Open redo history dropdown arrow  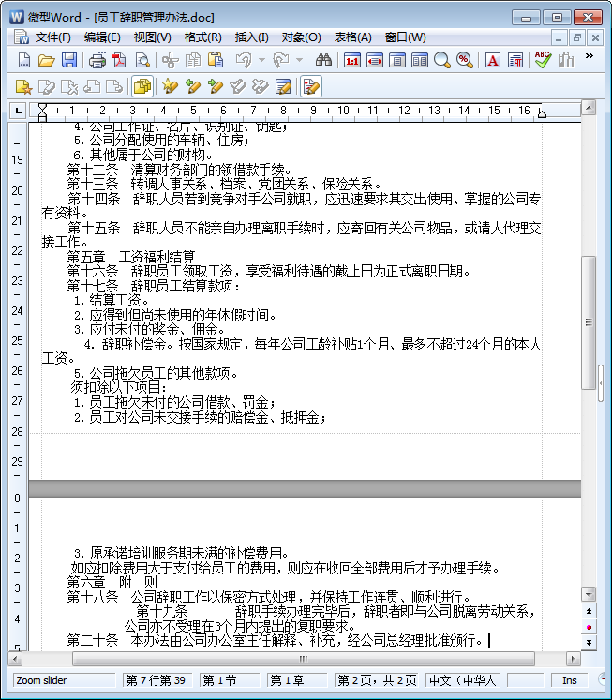[x=300, y=60]
